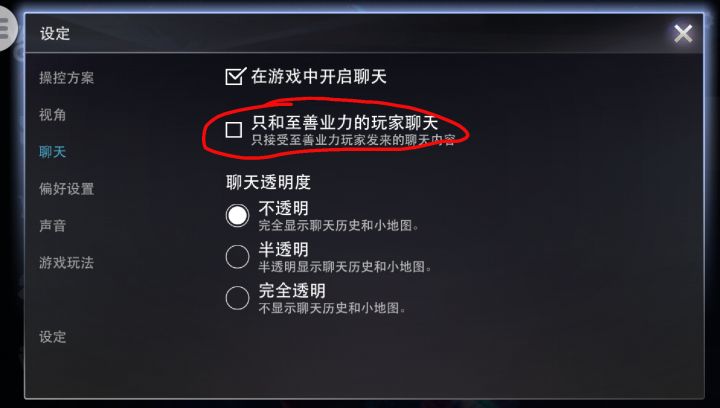Viewport: 720px width, 408px height.
Task: Select the 不透明 radio button
Action: [237, 215]
